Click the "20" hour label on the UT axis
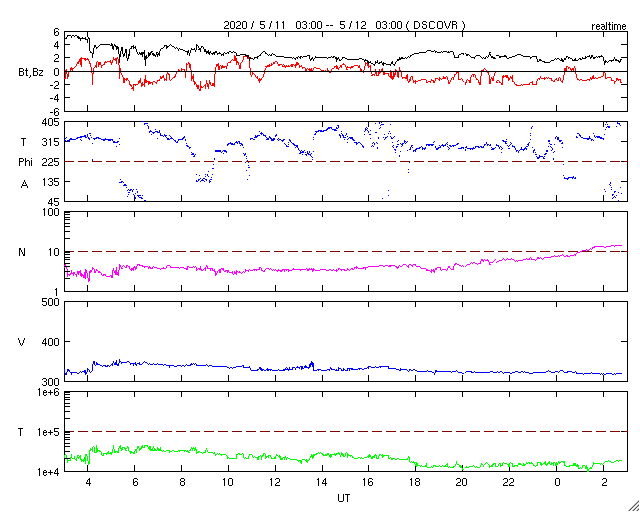Viewport: 640px width, 512px height. (462, 482)
